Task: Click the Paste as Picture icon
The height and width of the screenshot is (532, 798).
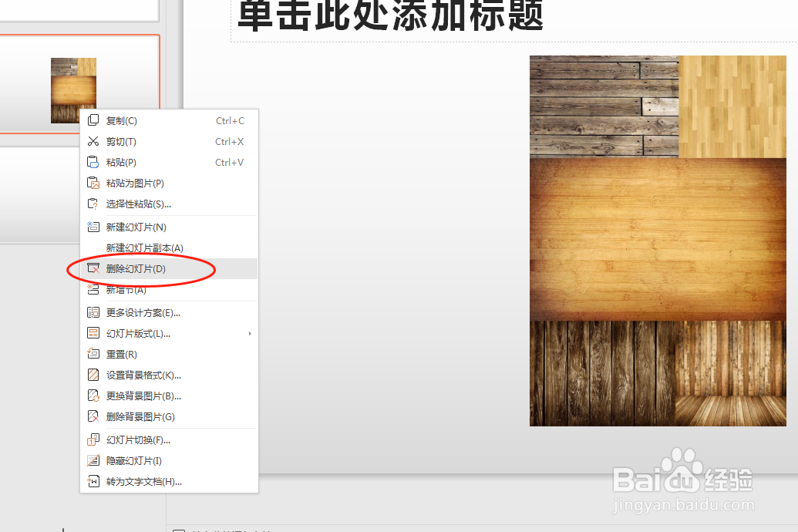Action: 94,183
